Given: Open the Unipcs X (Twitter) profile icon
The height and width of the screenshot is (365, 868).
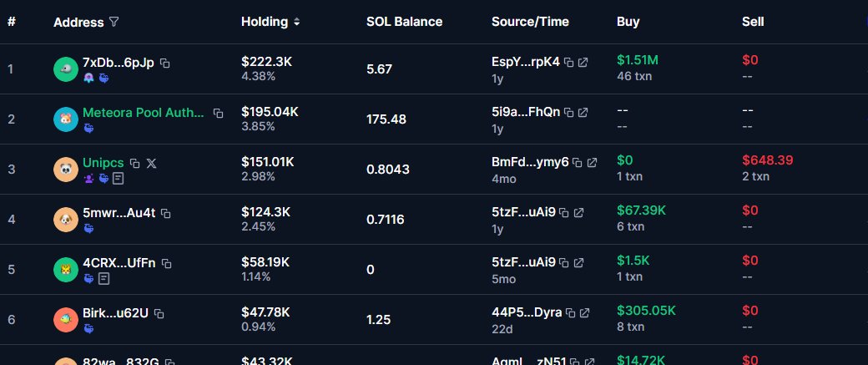Looking at the screenshot, I should [x=152, y=164].
